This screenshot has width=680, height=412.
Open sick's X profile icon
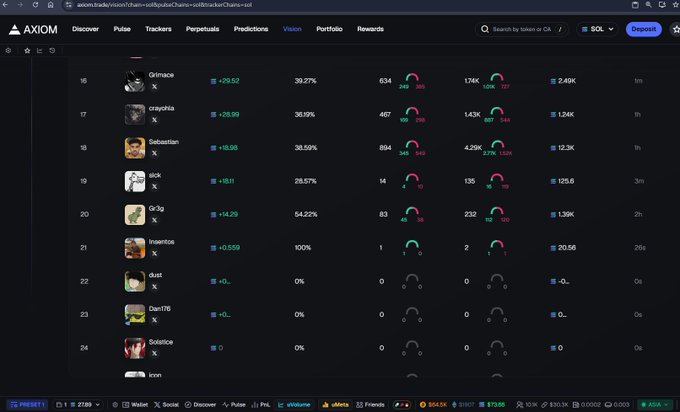coord(154,187)
